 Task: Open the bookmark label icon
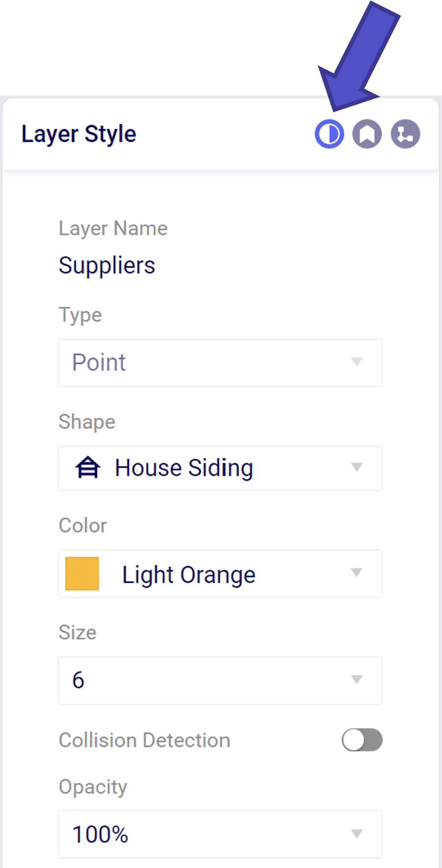pyautogui.click(x=367, y=134)
